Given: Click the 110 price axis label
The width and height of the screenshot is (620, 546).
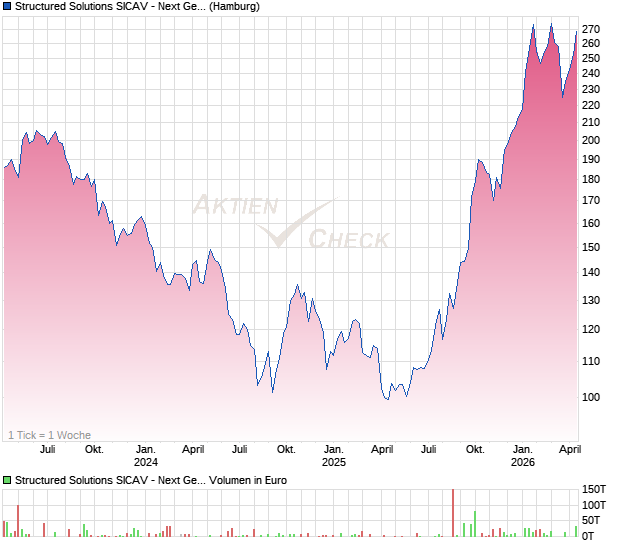Looking at the screenshot, I should pos(591,361).
